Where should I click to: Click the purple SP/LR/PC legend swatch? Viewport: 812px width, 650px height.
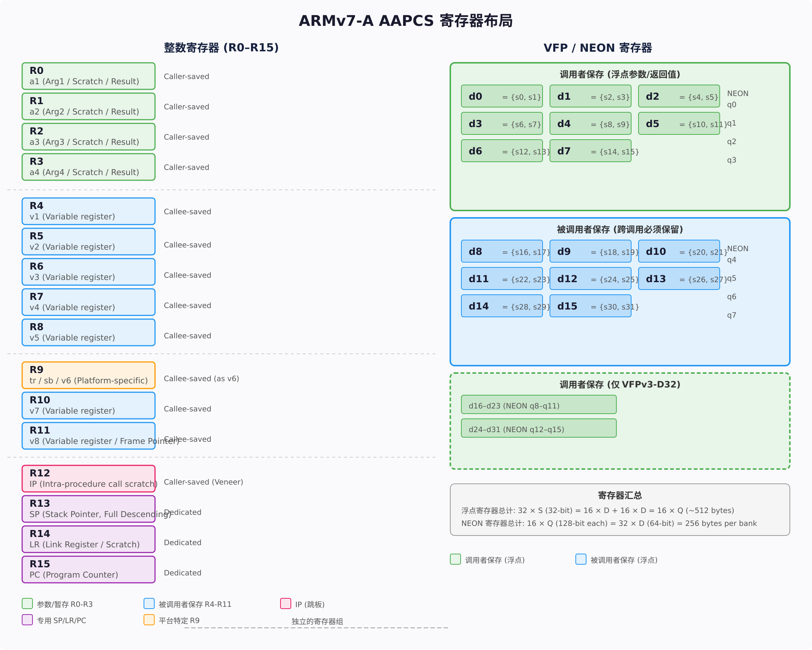click(27, 619)
